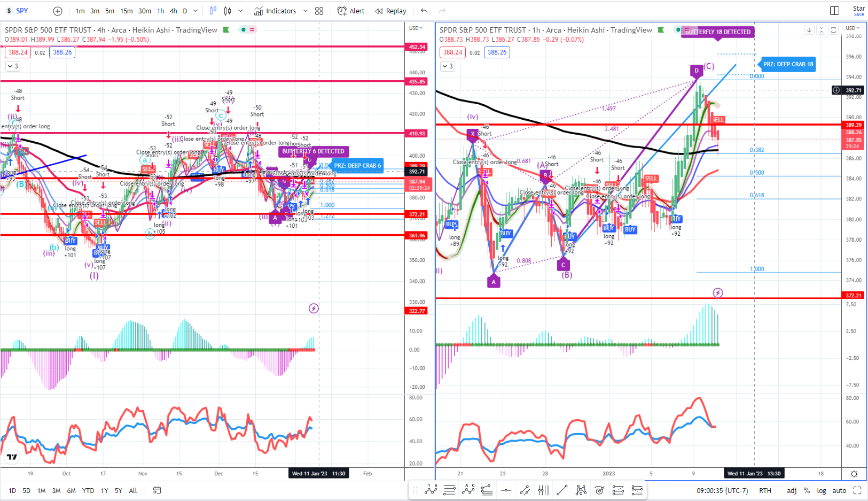The height and width of the screenshot is (501, 868).
Task: Undo the last chart action
Action: 424,11
